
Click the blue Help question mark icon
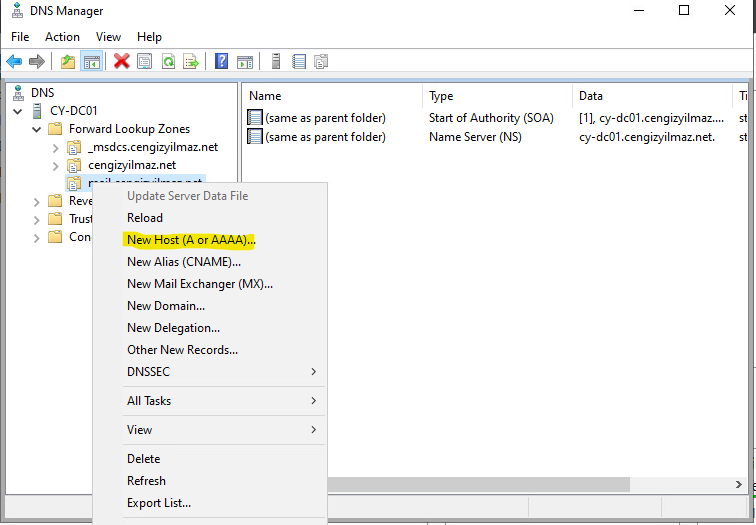(221, 62)
